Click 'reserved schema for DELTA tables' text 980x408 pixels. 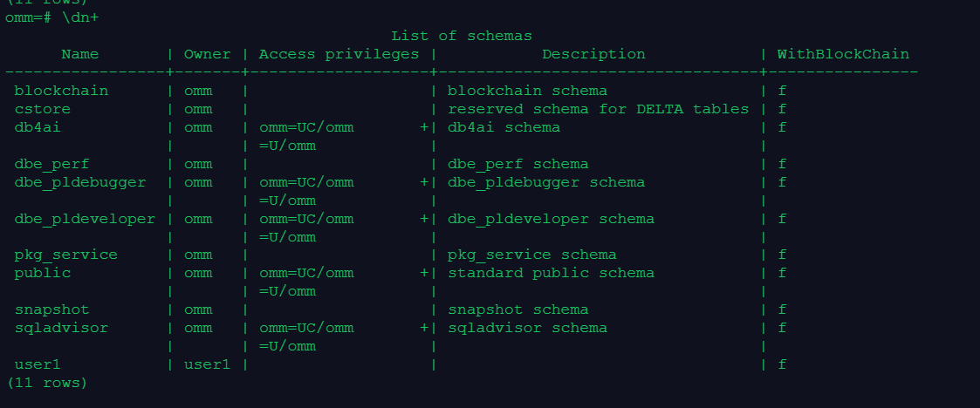[x=598, y=109]
